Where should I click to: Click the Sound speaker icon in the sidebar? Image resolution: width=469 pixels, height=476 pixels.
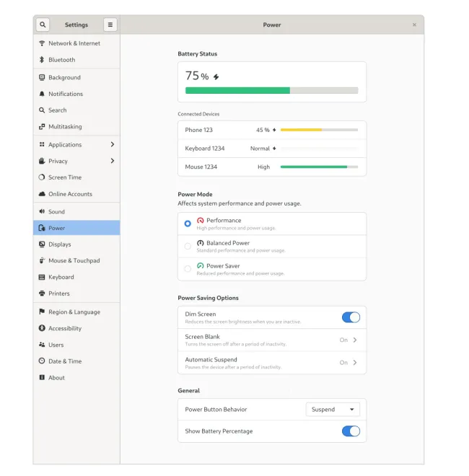click(x=42, y=212)
